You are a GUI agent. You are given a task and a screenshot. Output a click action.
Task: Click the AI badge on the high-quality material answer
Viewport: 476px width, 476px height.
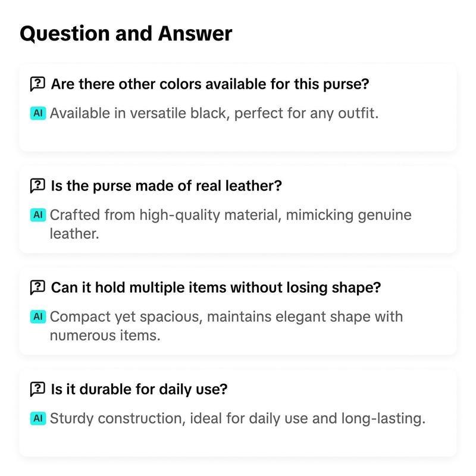pos(38,215)
